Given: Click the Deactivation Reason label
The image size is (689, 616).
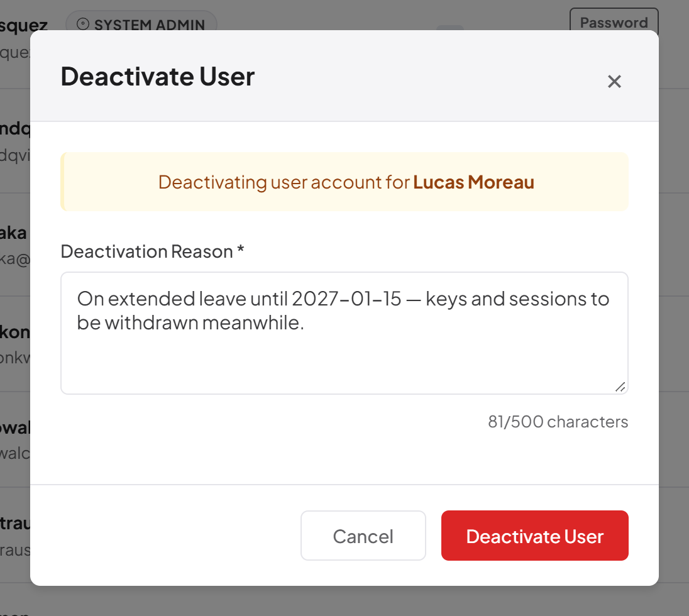Looking at the screenshot, I should tap(152, 251).
